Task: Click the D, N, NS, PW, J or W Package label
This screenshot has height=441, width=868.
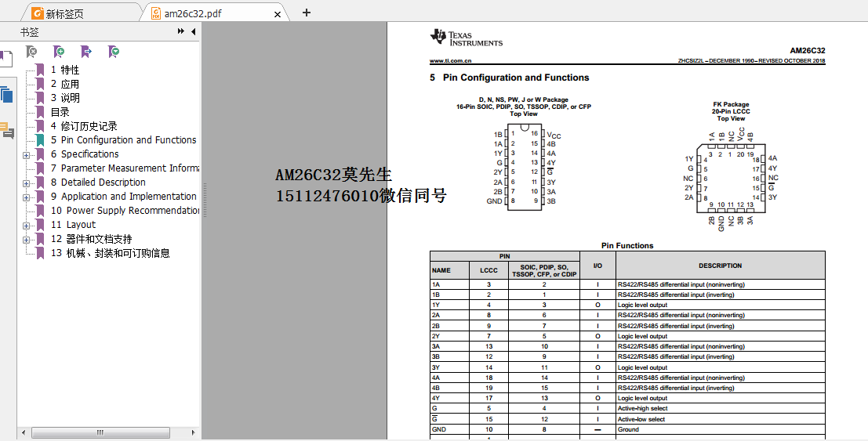Action: [x=524, y=100]
